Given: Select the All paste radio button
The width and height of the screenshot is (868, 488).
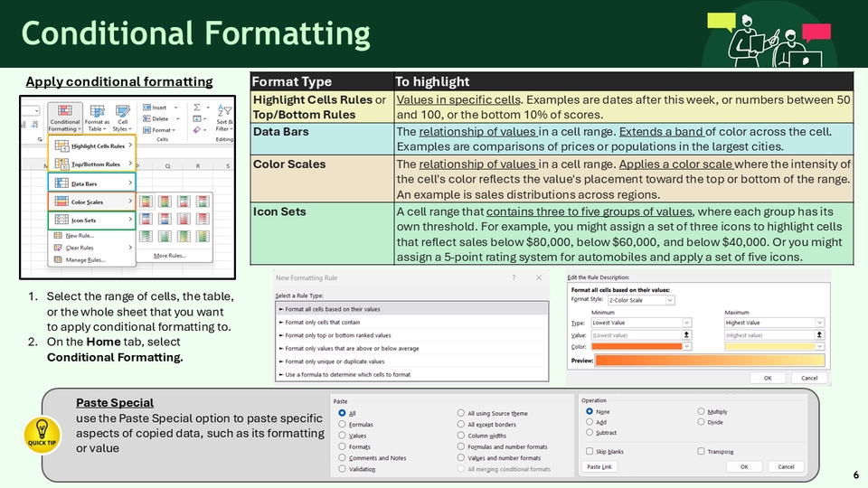Looking at the screenshot, I should (x=342, y=413).
